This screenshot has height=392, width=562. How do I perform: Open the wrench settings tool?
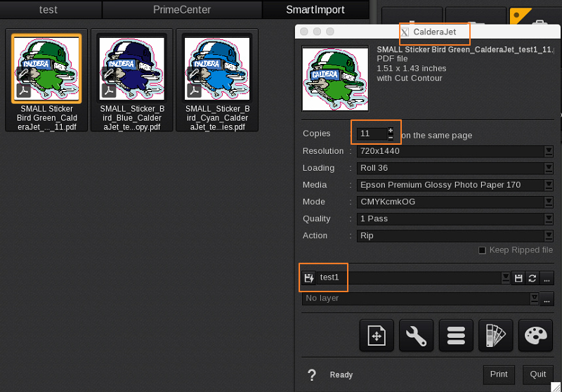[x=417, y=336]
